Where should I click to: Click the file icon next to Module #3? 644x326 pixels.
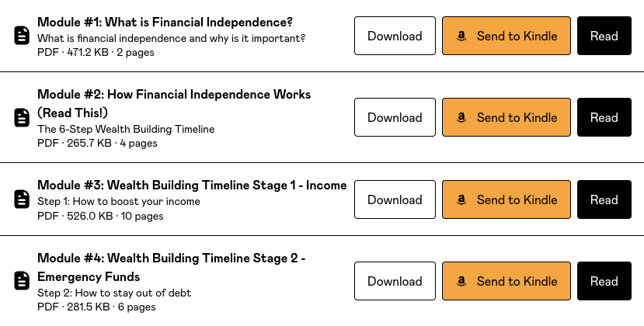point(22,199)
